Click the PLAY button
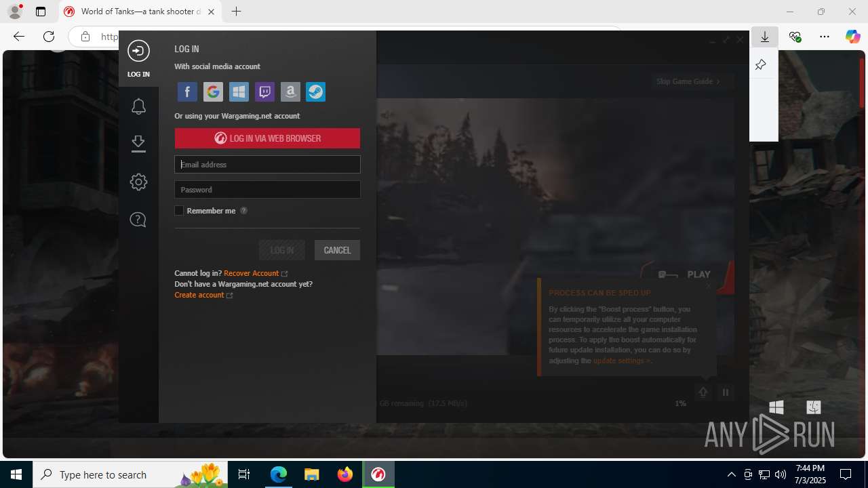This screenshot has width=868, height=488. click(698, 274)
